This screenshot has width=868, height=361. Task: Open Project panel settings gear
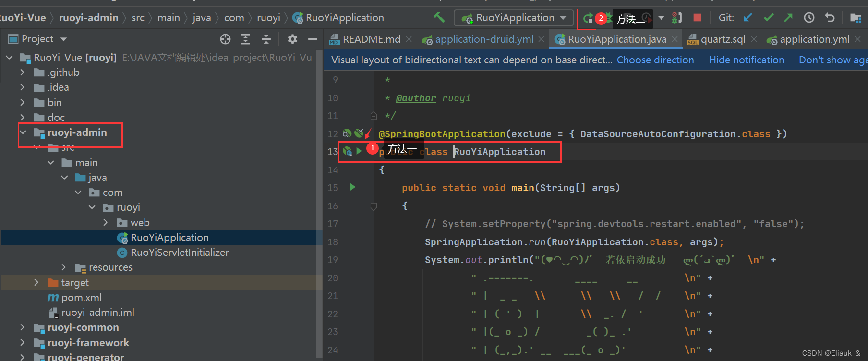tap(292, 39)
